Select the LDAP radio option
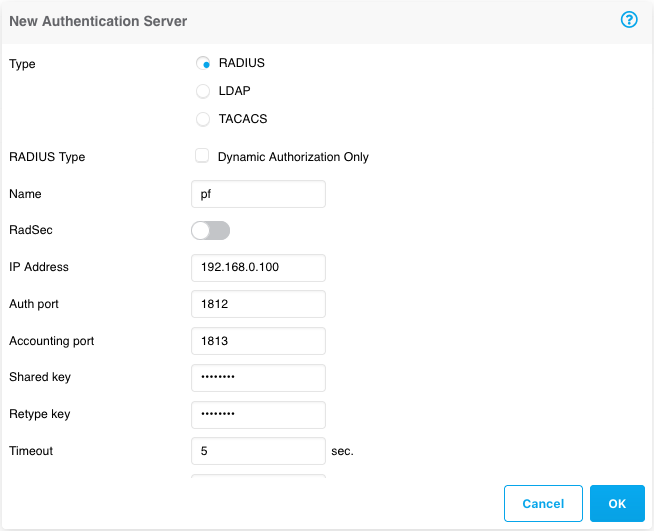Viewport: 654px width, 531px height. (x=203, y=91)
